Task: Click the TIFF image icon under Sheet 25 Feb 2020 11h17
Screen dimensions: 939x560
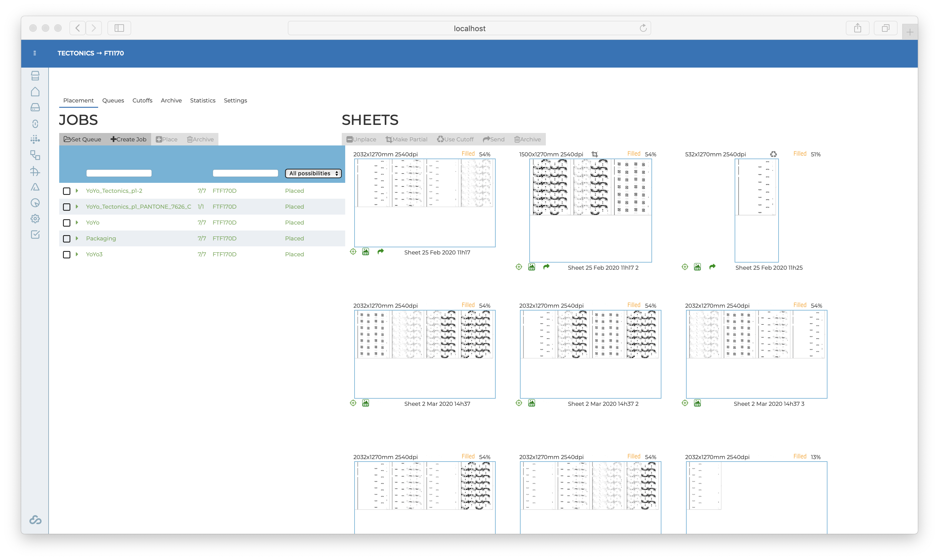Action: [x=365, y=252]
